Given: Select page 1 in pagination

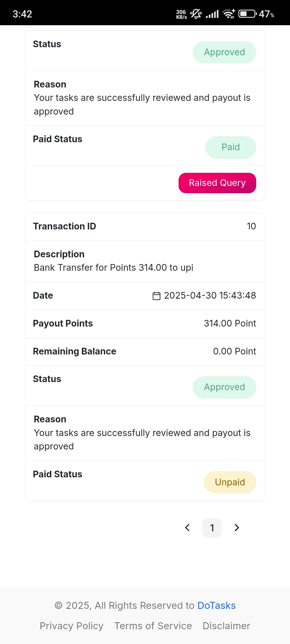Looking at the screenshot, I should coord(212,528).
